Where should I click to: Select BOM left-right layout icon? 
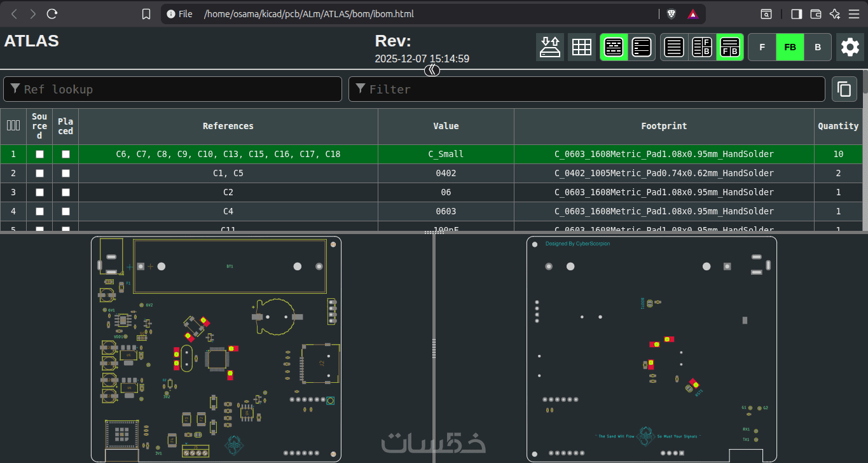coord(702,47)
